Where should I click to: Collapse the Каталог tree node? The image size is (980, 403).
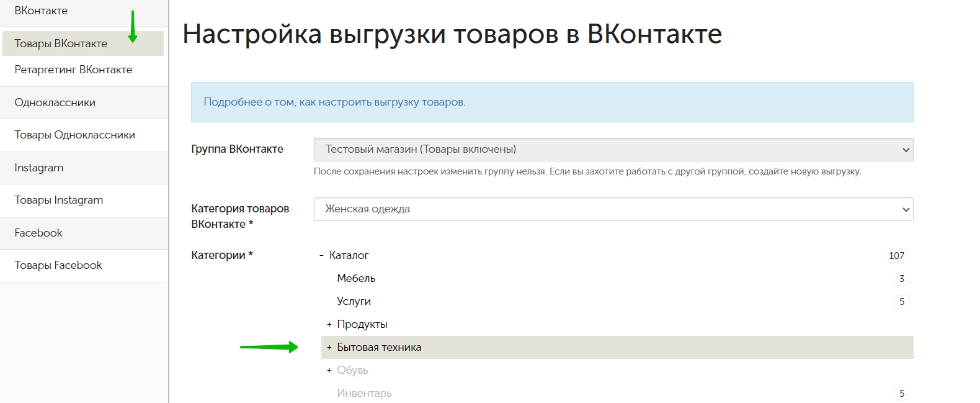[321, 255]
